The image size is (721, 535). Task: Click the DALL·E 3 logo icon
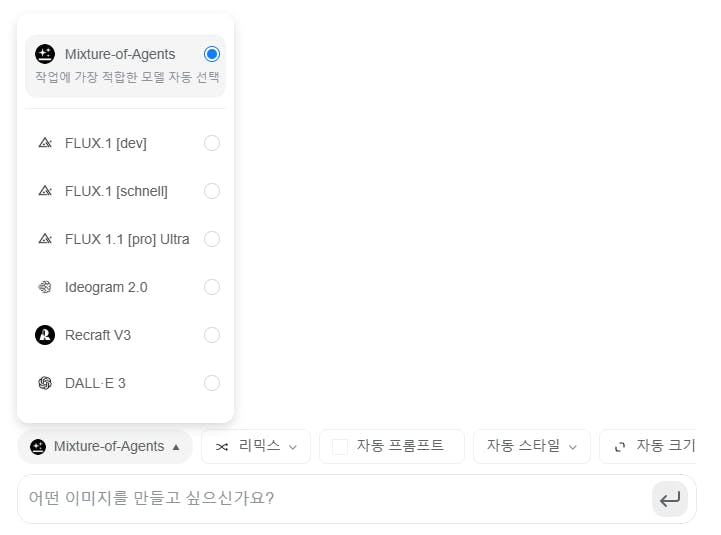tap(45, 383)
